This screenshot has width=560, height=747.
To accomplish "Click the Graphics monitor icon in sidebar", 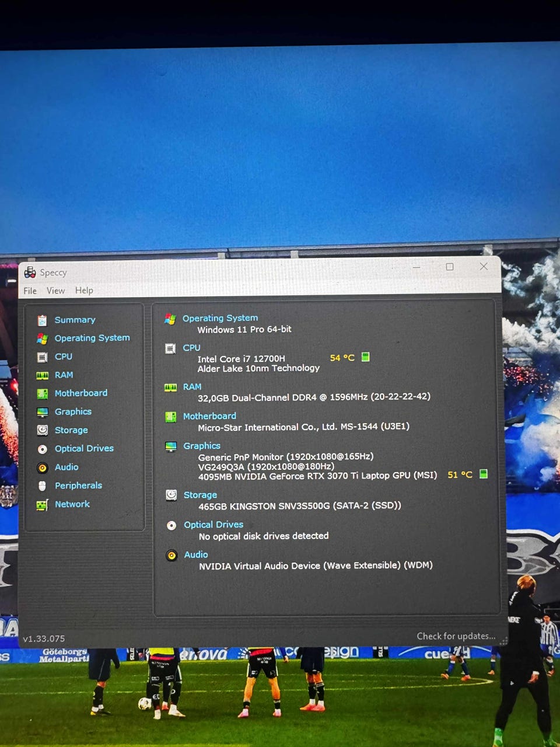I will 42,413.
